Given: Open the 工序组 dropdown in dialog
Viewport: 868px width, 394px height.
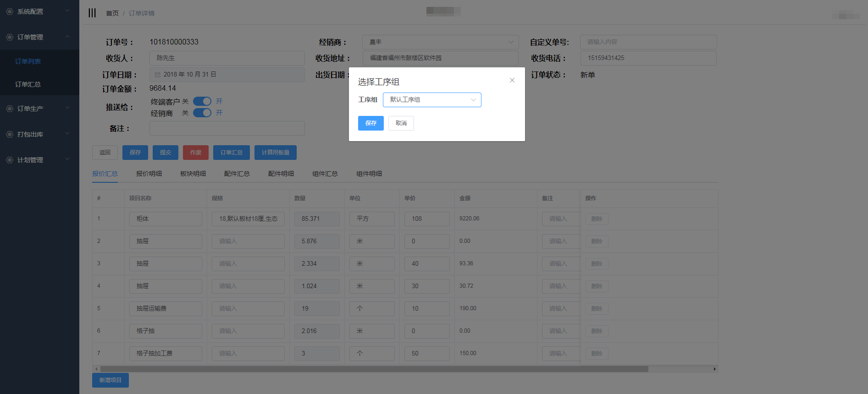Looking at the screenshot, I should pos(431,100).
